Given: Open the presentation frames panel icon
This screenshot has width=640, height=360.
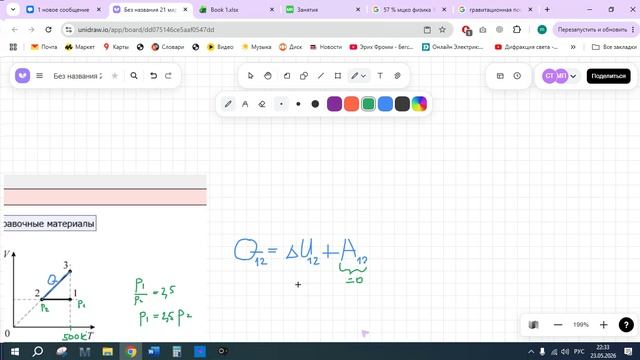Looking at the screenshot, I should coord(500,76).
